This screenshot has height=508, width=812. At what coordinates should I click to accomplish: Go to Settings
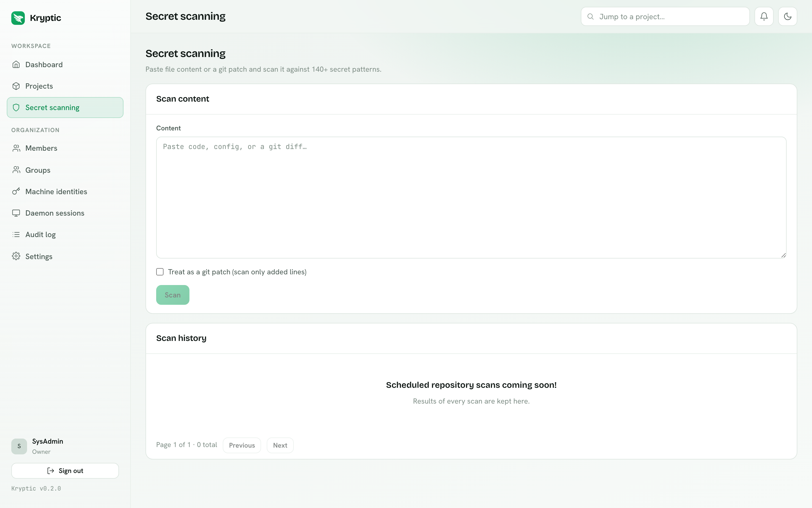click(65, 256)
